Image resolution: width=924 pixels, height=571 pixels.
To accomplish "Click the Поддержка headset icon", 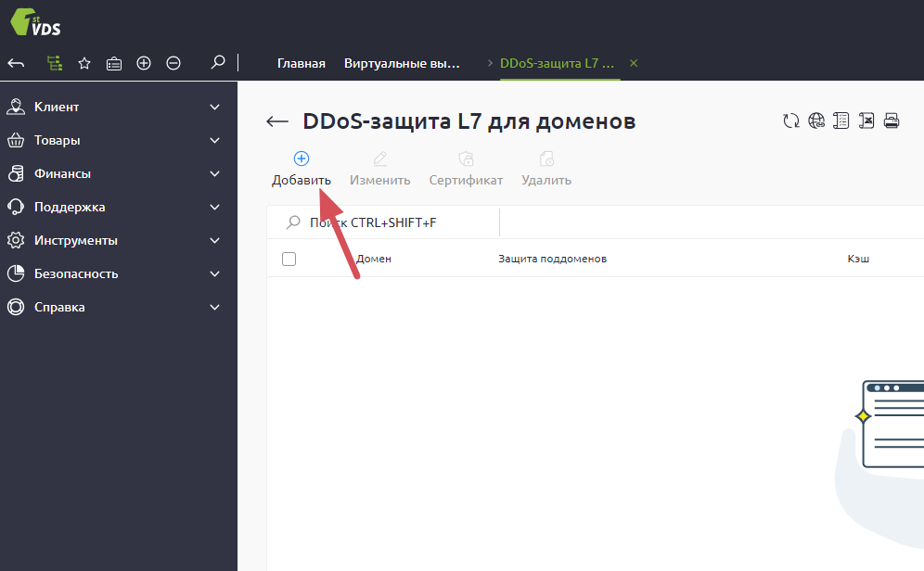I will 16,208.
